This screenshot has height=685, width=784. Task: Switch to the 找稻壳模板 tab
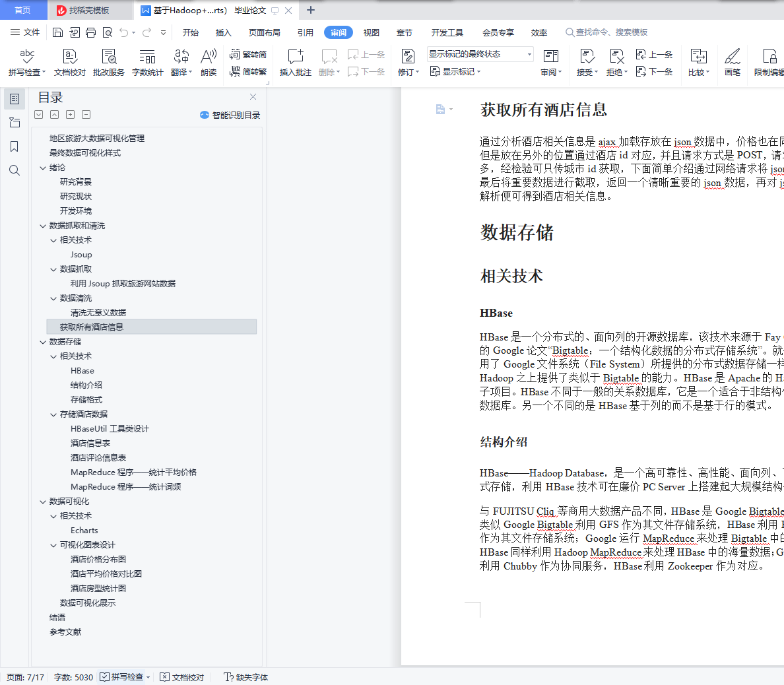[90, 10]
